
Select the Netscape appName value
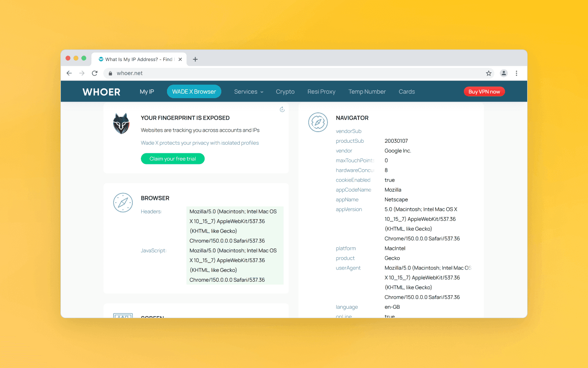[396, 200]
